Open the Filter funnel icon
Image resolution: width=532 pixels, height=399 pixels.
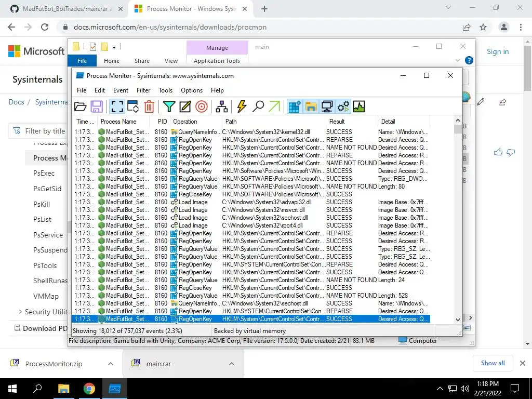[169, 107]
